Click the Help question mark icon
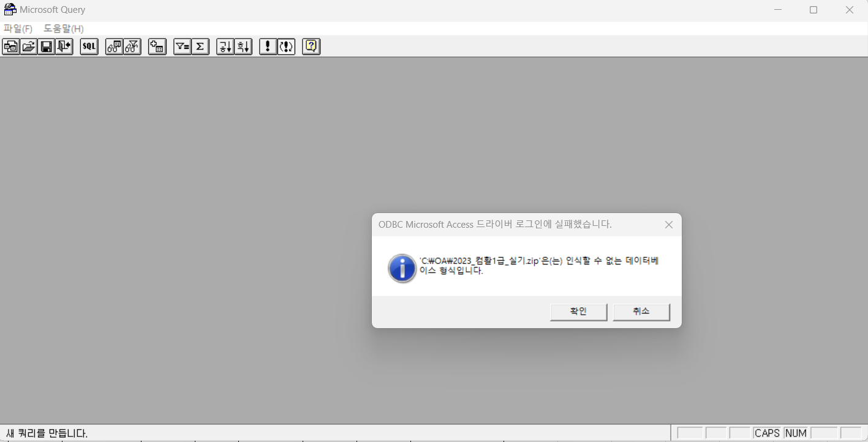The image size is (868, 442). (311, 47)
